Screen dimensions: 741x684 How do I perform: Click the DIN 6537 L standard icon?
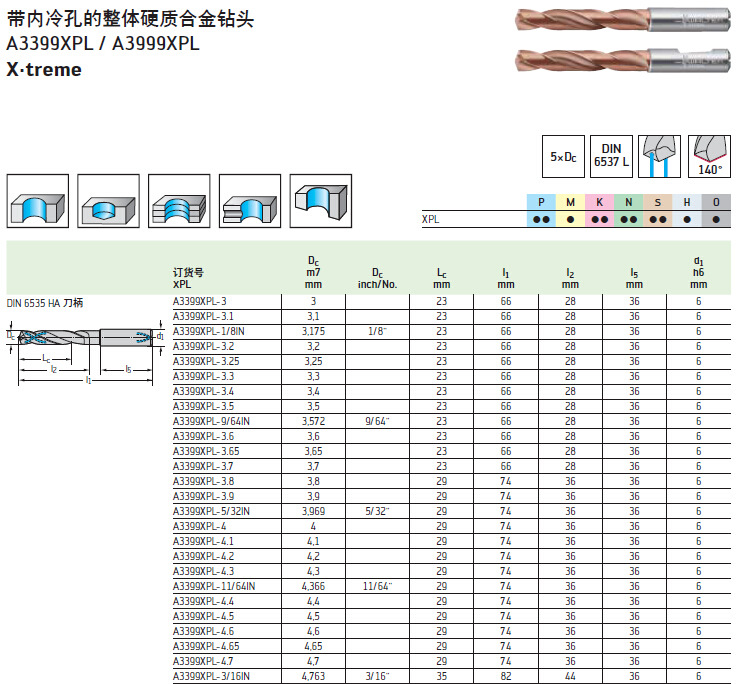coord(611,157)
